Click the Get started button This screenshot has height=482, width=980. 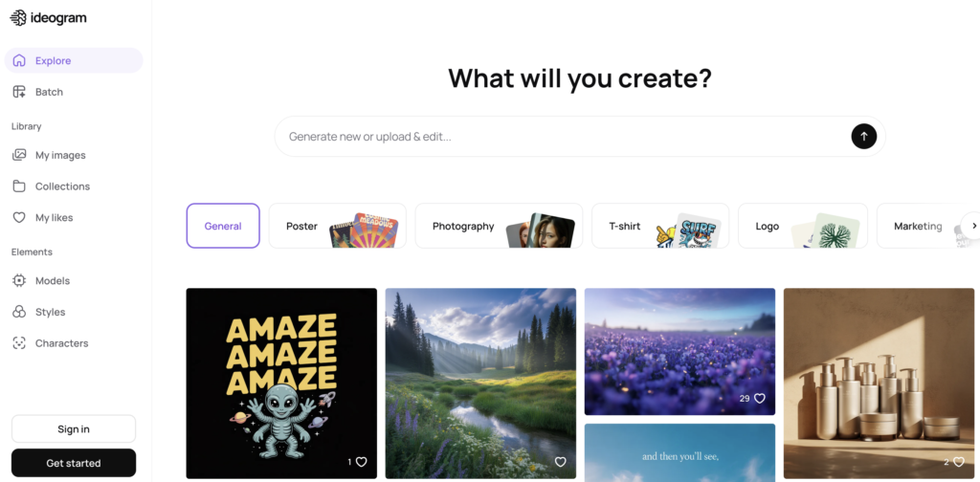click(74, 463)
